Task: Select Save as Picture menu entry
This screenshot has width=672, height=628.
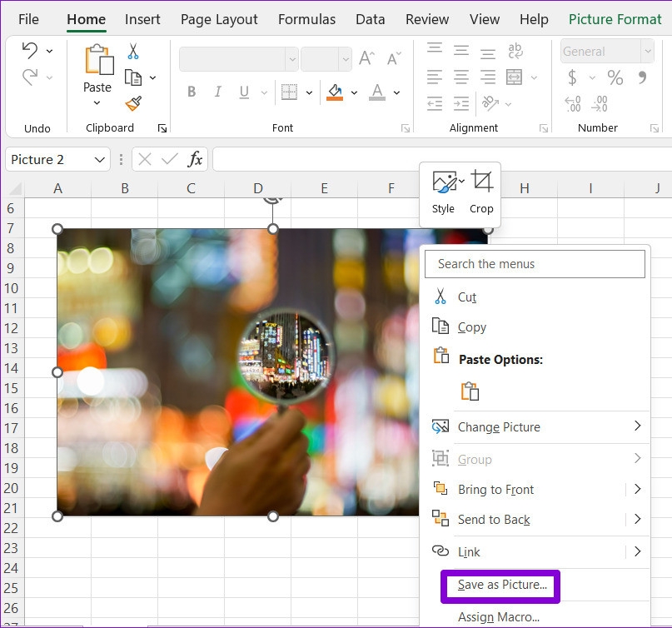Action: click(x=502, y=585)
